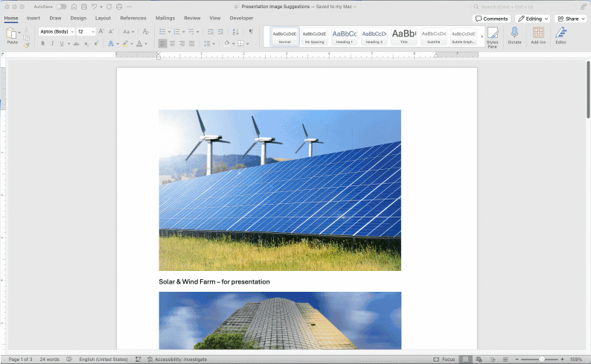Clear all formatting icon
591x364 pixels.
point(145,32)
